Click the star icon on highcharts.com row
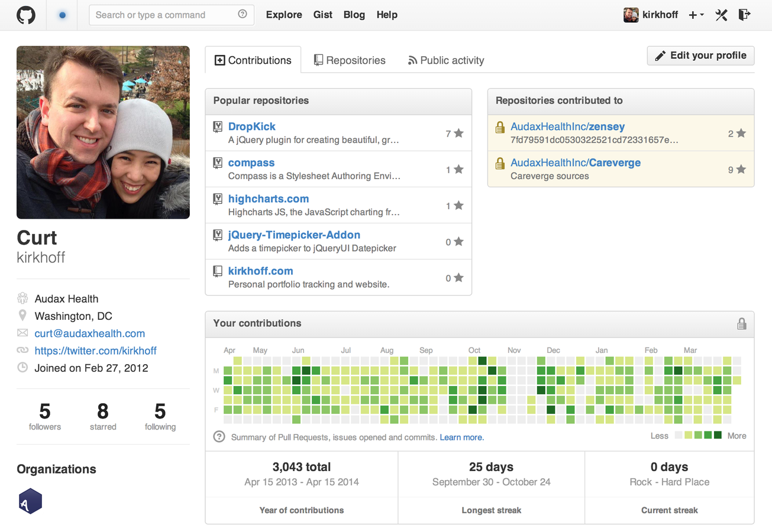Screen dimensions: 772x532 tap(458, 206)
